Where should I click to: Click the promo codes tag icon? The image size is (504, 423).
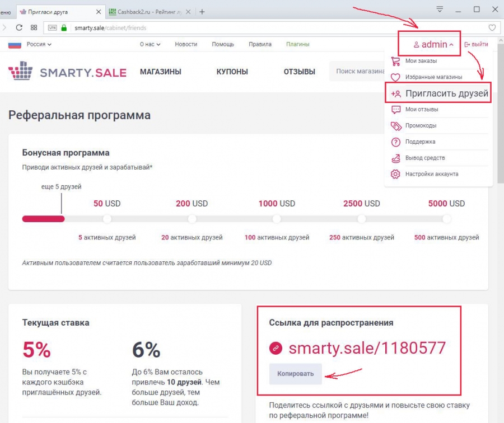[396, 126]
